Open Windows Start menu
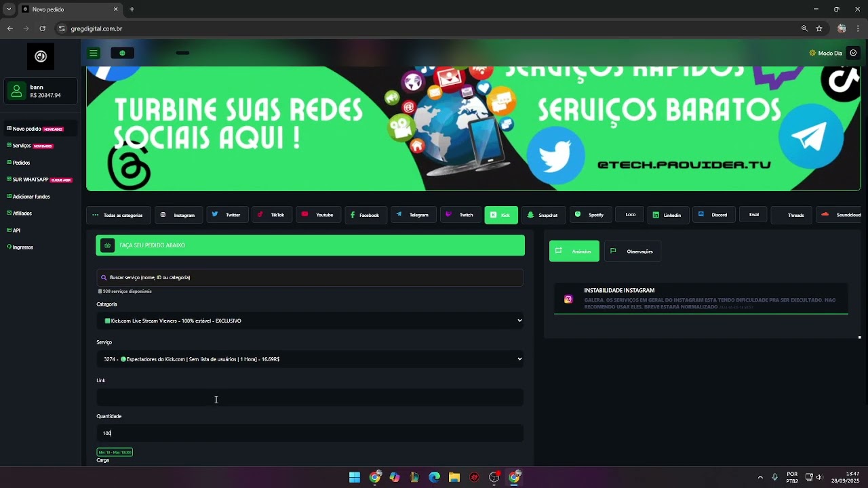 point(355,477)
